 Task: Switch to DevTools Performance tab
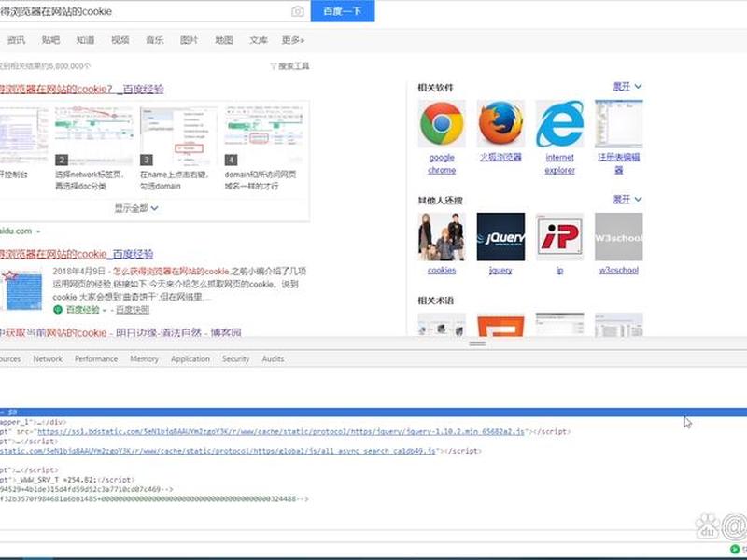click(96, 359)
